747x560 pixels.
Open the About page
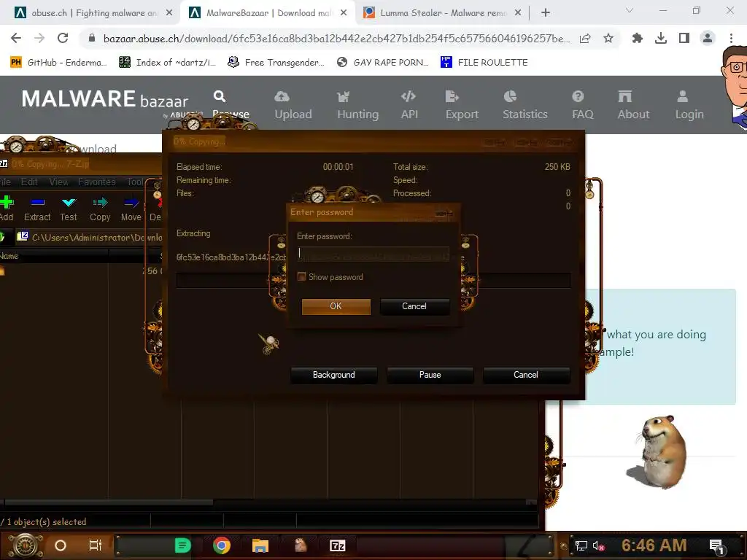633,105
